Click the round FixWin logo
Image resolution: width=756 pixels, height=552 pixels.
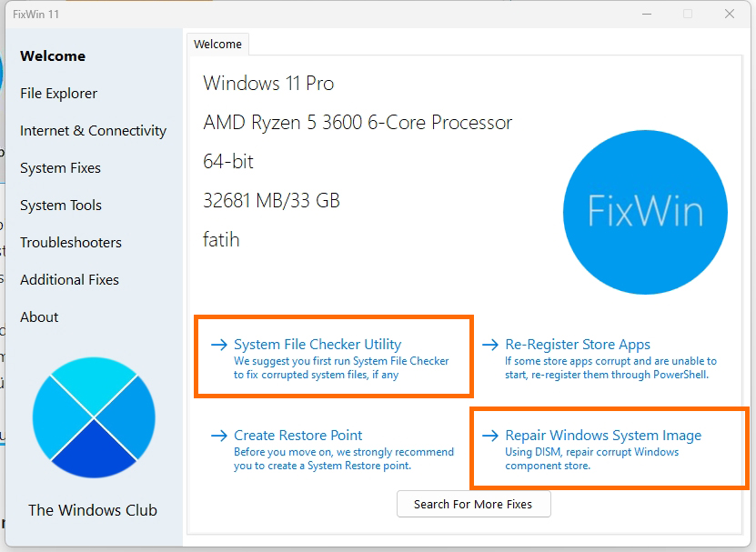coord(645,212)
